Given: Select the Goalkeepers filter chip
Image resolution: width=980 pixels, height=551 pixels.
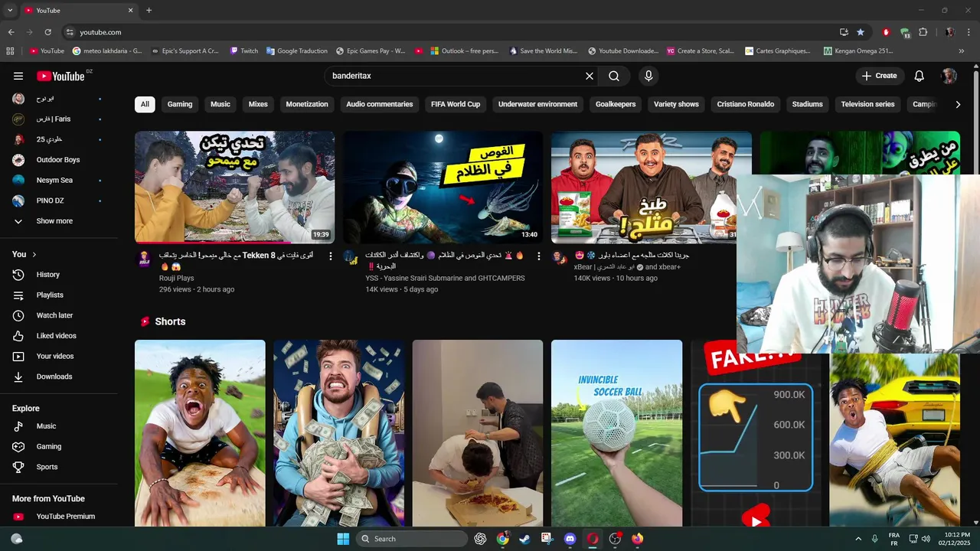Looking at the screenshot, I should (616, 104).
